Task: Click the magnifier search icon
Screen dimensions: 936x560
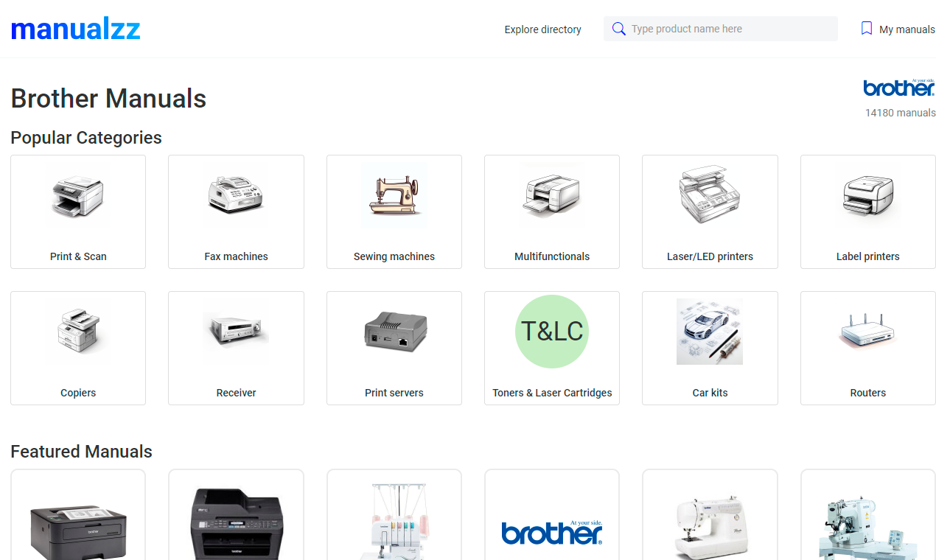Action: 619,29
